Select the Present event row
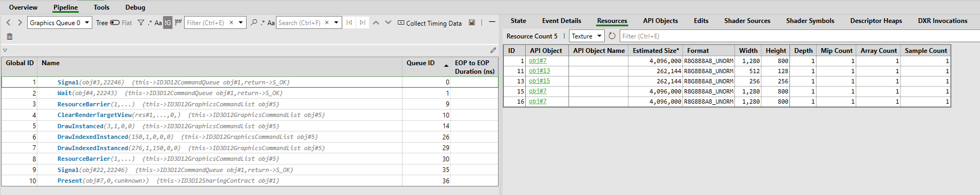Screen dimensions: 980x195 tap(249, 181)
